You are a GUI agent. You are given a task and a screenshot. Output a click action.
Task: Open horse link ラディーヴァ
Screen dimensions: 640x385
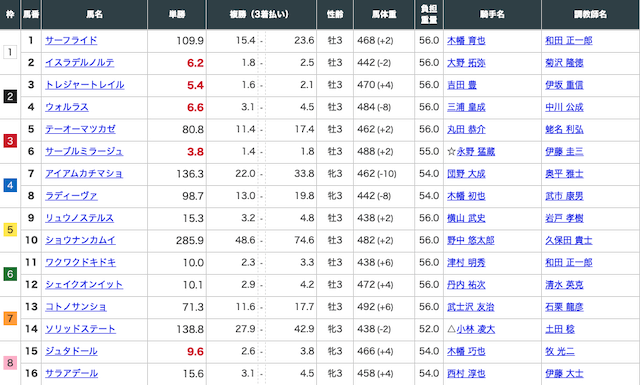tap(71, 196)
